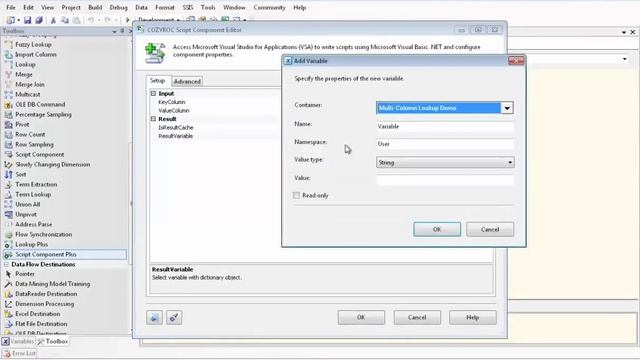The width and height of the screenshot is (640, 360).
Task: Click the Name input field
Action: coord(445,127)
